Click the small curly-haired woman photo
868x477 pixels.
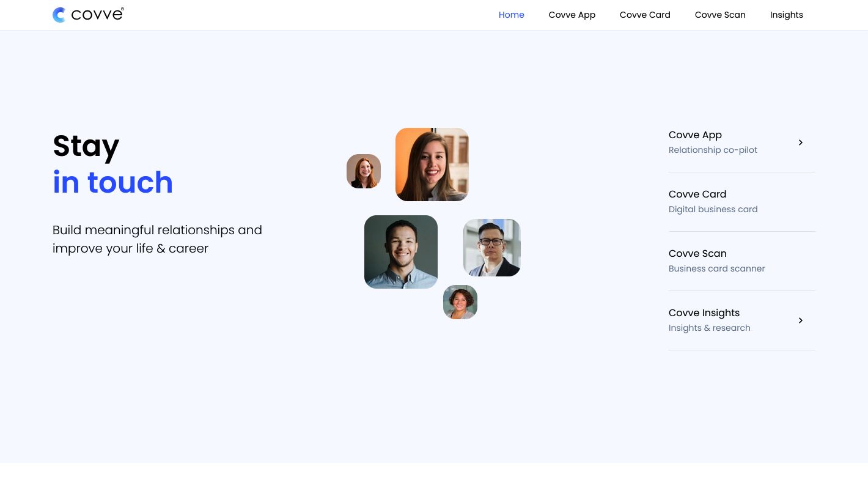click(460, 302)
